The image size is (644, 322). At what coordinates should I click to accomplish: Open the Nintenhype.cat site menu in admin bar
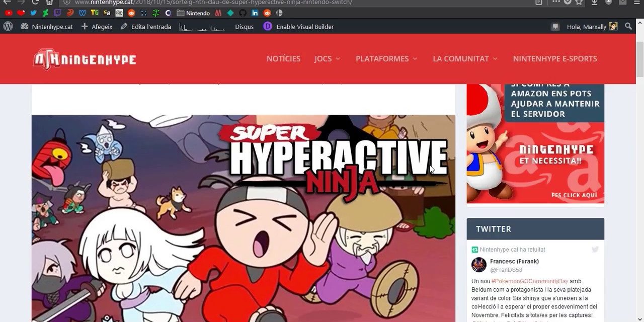click(47, 27)
